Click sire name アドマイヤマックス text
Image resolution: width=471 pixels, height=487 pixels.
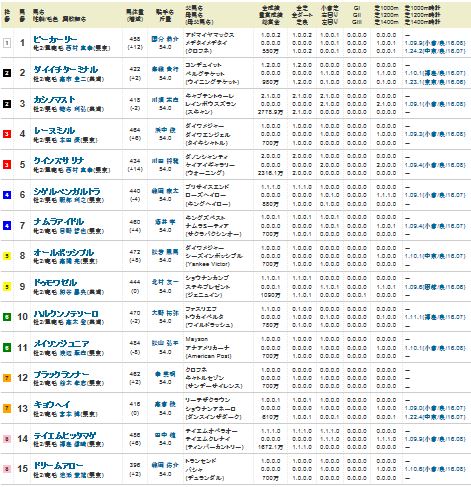coord(210,35)
